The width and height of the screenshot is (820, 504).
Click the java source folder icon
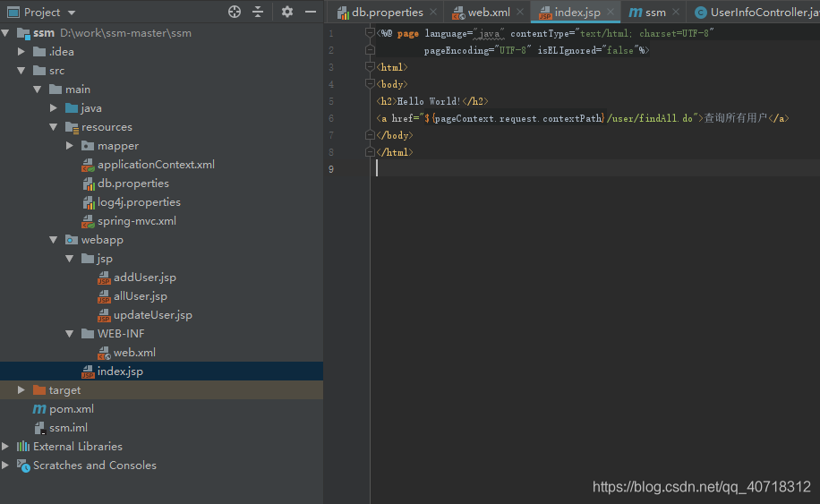(72, 107)
